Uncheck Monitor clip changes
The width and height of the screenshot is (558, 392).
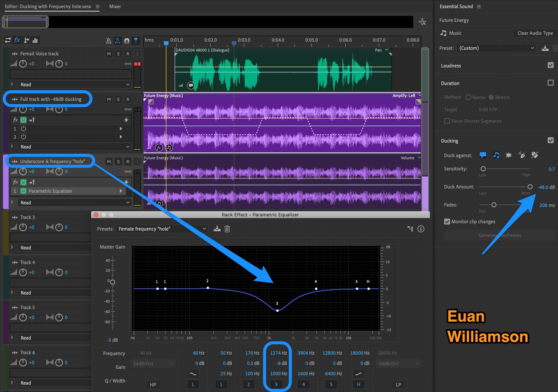[447, 221]
